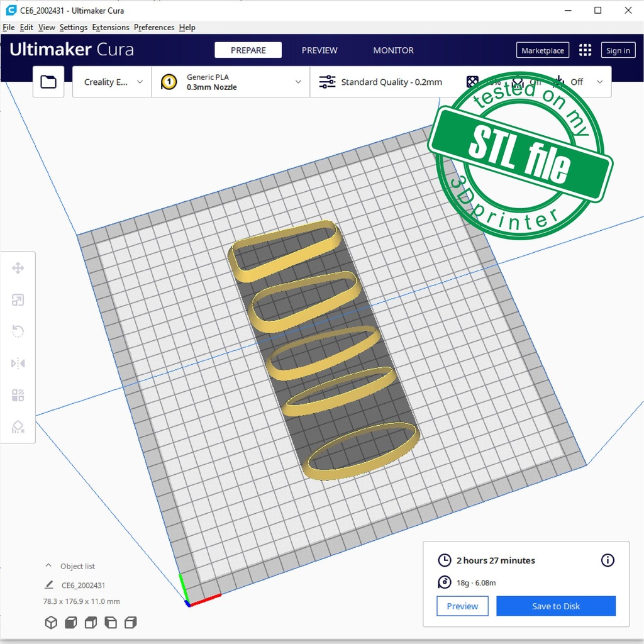Edit object name with pencil icon

pos(49,585)
